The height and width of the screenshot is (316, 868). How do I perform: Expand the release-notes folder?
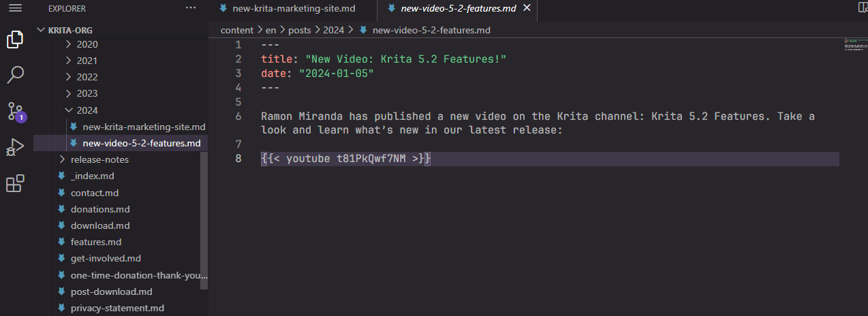coord(99,159)
